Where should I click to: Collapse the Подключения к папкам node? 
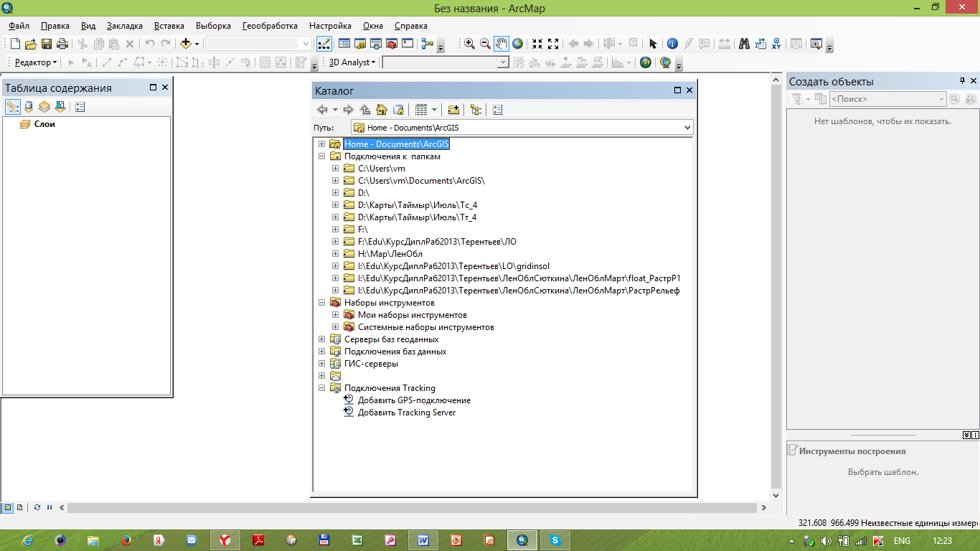[x=322, y=156]
